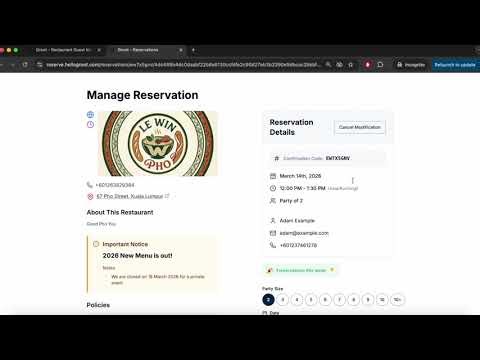The image size is (480, 360).
Task: Click the guest email adam@example.com
Action: 304,233
